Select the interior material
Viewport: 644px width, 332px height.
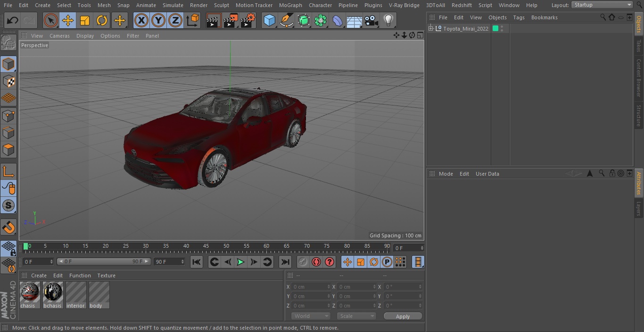coord(75,295)
